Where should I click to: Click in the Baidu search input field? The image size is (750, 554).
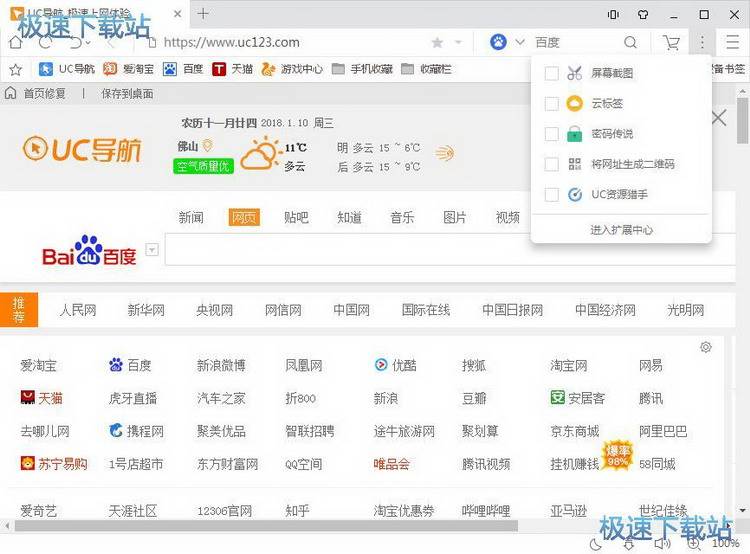(x=450, y=249)
